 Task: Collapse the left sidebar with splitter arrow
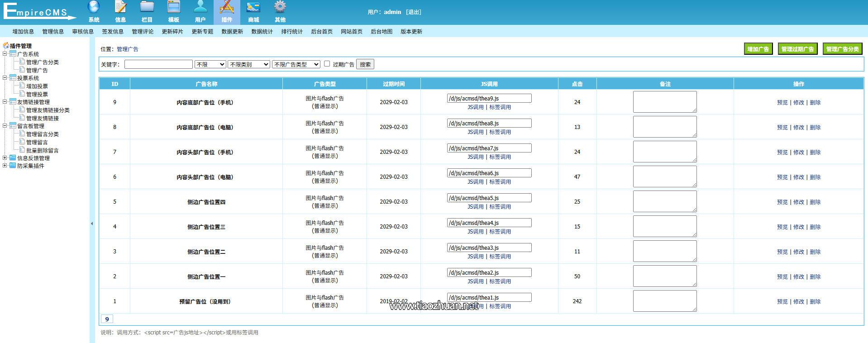point(92,224)
